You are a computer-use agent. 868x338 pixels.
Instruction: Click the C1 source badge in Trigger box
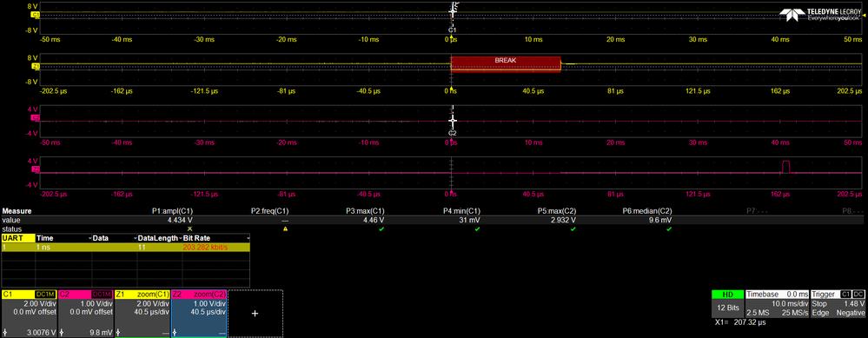point(846,295)
